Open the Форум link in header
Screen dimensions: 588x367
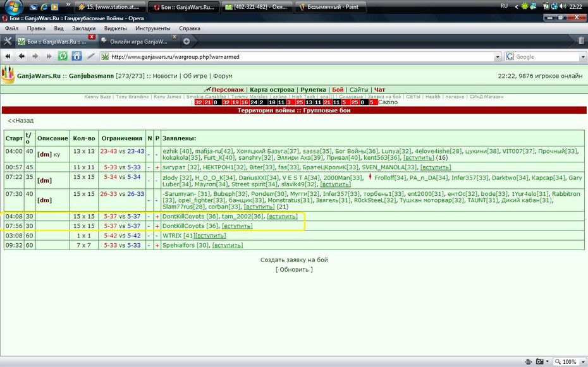click(223, 76)
